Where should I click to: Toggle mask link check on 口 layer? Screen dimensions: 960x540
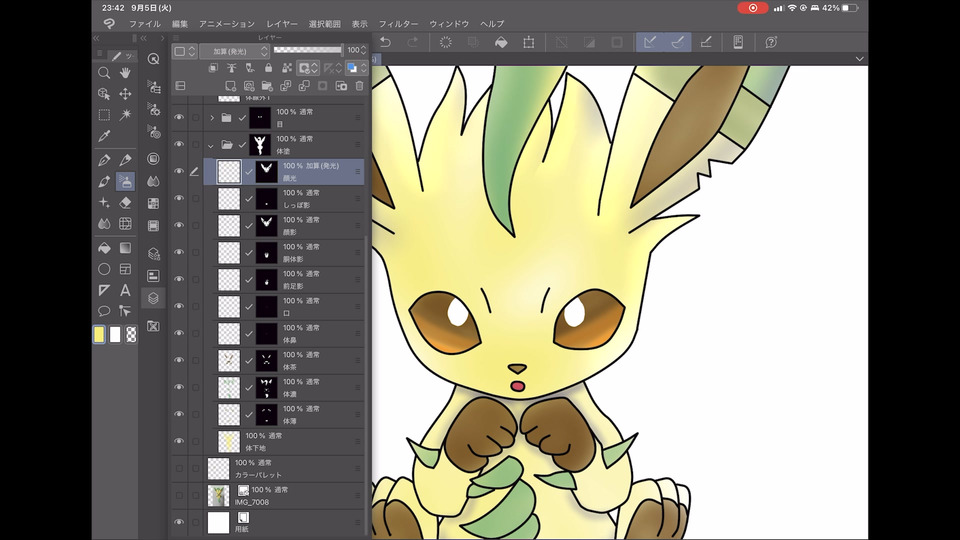(x=249, y=307)
